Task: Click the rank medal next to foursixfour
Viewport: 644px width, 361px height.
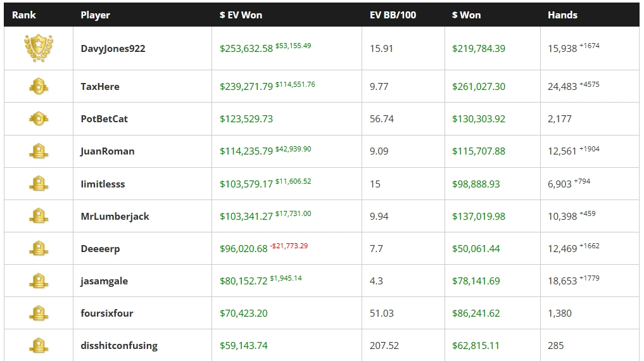Action: click(39, 313)
